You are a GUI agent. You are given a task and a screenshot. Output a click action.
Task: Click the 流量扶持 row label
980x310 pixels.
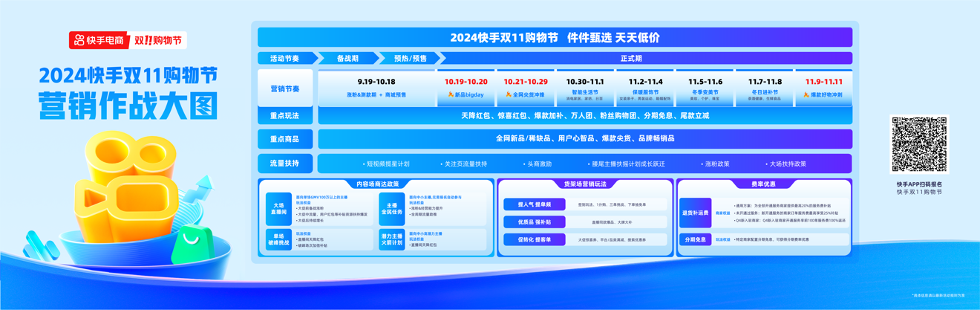tap(284, 164)
